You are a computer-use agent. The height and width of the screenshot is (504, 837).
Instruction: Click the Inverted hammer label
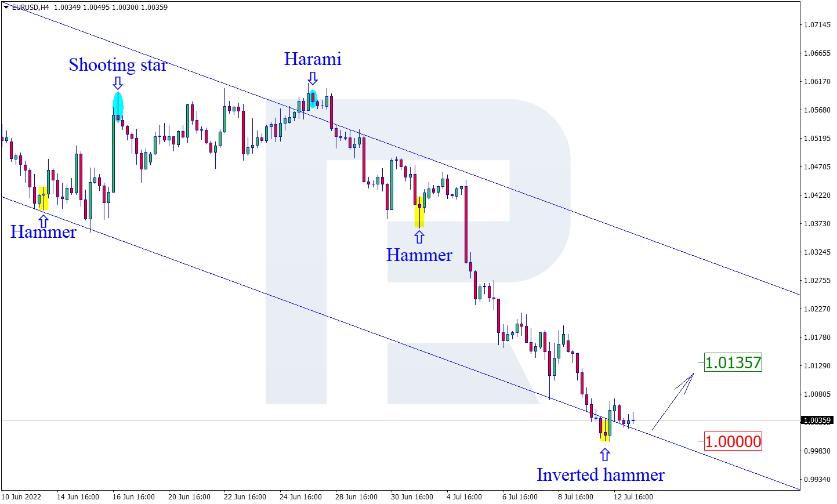600,475
